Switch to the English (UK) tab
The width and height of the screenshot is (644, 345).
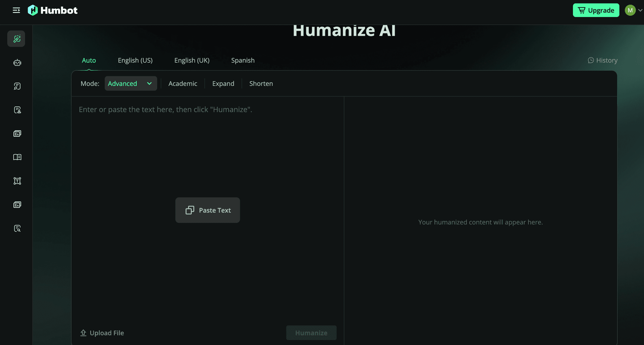click(192, 60)
